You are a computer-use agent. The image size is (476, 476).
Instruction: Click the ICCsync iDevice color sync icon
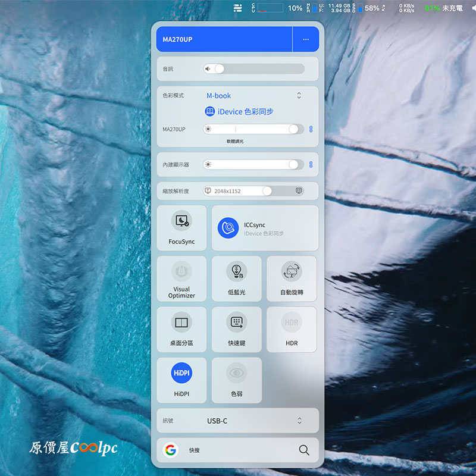point(228,228)
